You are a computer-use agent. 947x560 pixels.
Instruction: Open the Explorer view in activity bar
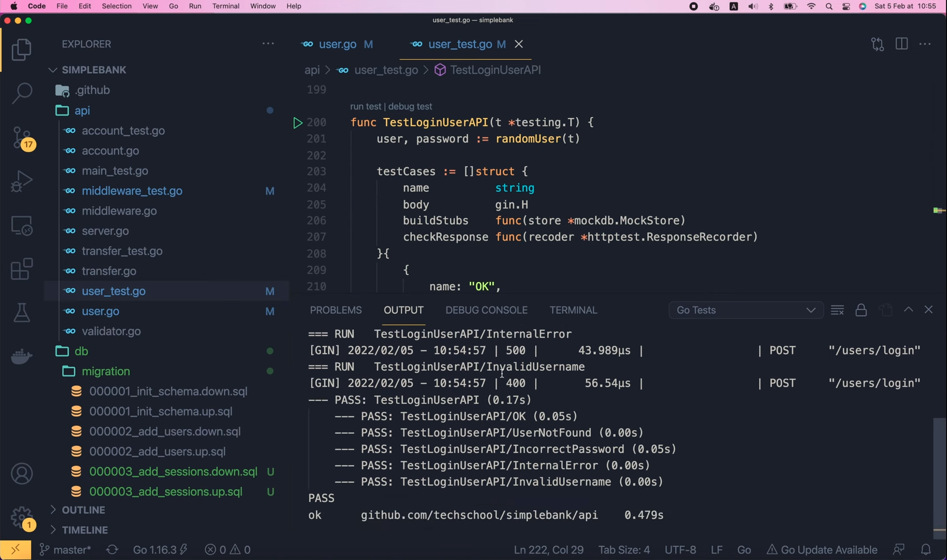pos(22,50)
